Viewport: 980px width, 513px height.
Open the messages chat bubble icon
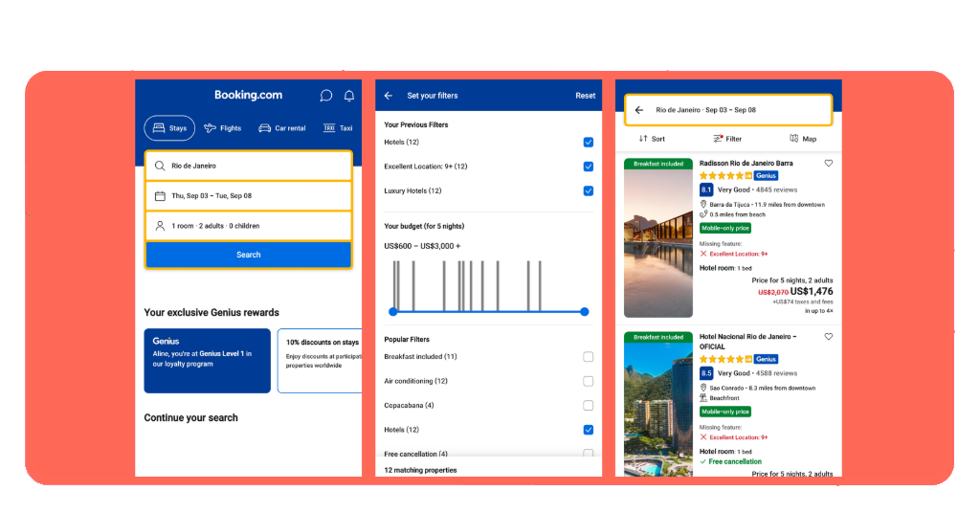[x=325, y=96]
